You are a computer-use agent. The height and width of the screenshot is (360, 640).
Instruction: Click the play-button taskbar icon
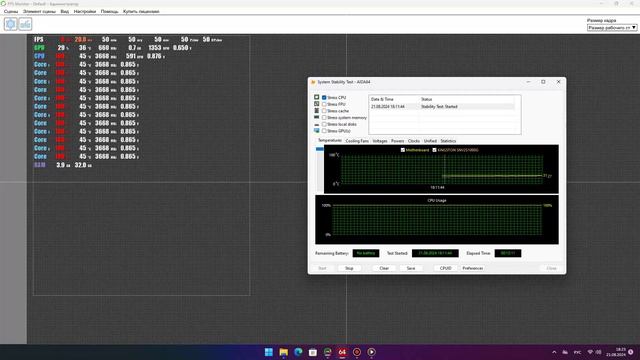[x=371, y=352]
